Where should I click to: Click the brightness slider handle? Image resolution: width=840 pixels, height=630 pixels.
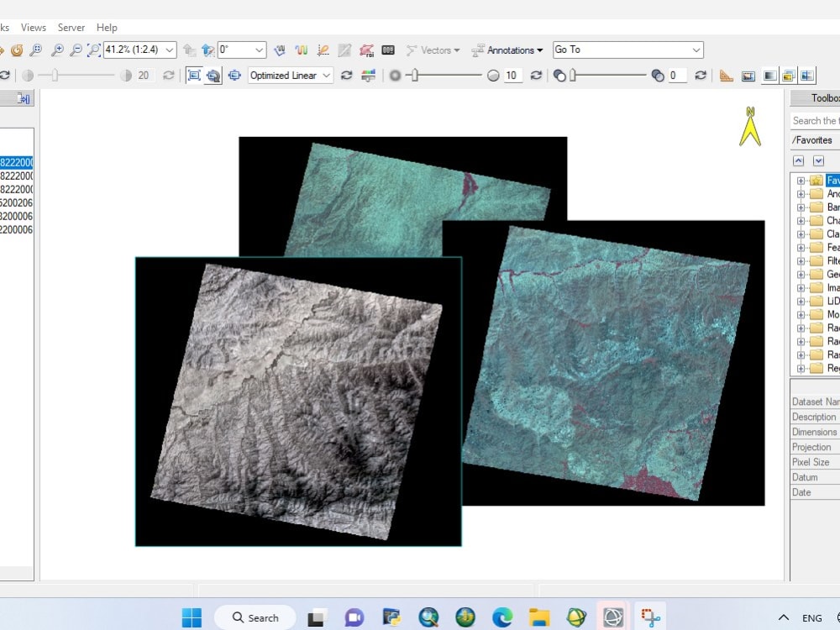tap(55, 76)
